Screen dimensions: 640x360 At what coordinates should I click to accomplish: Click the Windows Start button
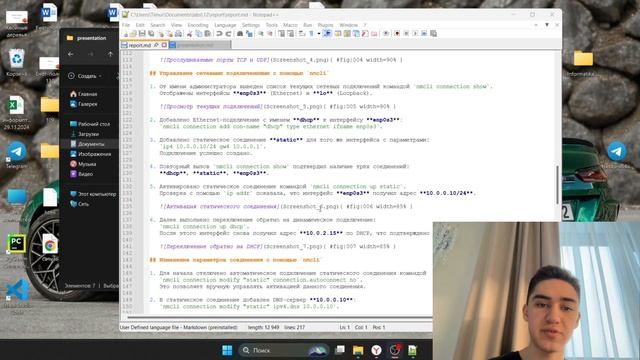click(x=227, y=350)
